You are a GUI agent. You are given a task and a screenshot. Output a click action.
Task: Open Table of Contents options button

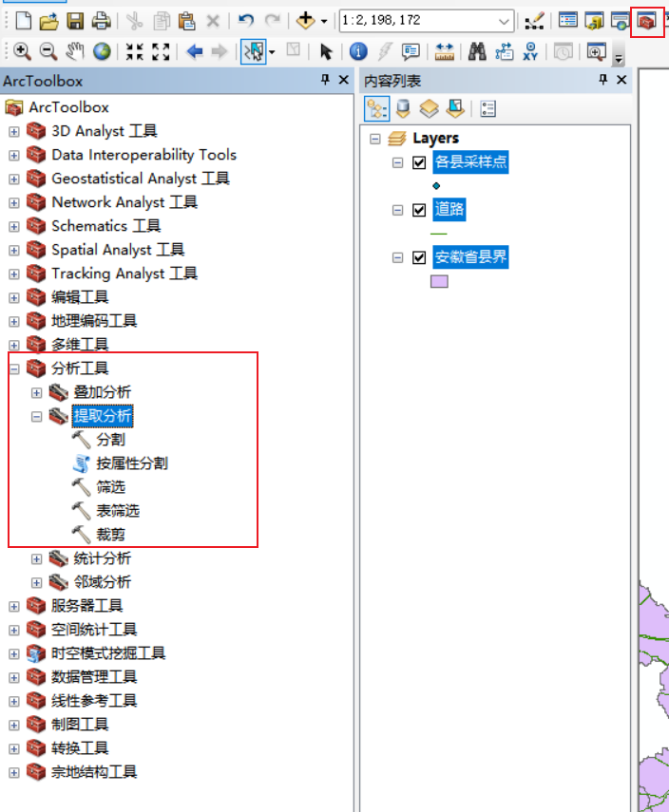click(487, 109)
